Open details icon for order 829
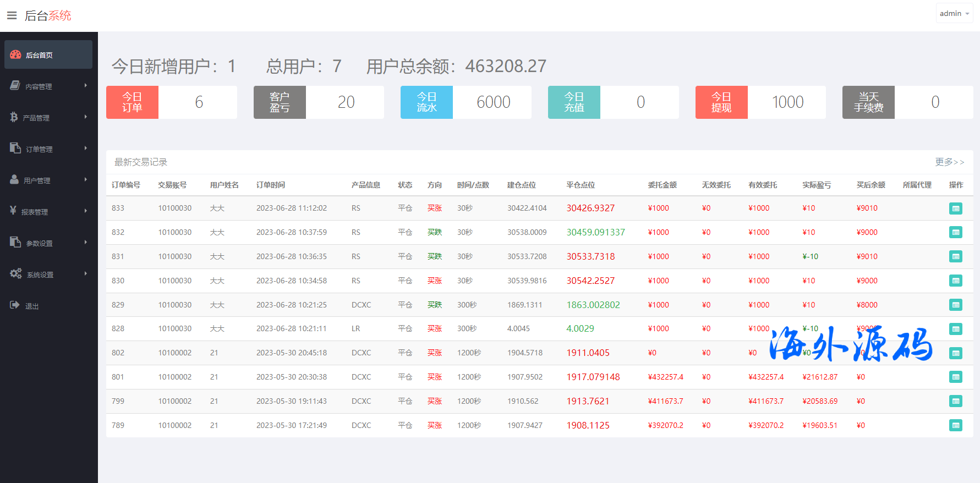The image size is (980, 483). coord(955,305)
